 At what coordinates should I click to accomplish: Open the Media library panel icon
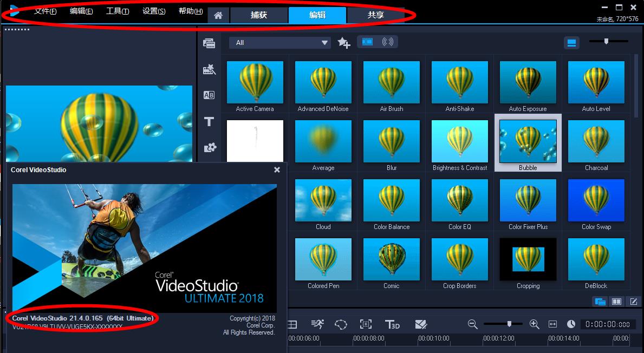tap(209, 43)
